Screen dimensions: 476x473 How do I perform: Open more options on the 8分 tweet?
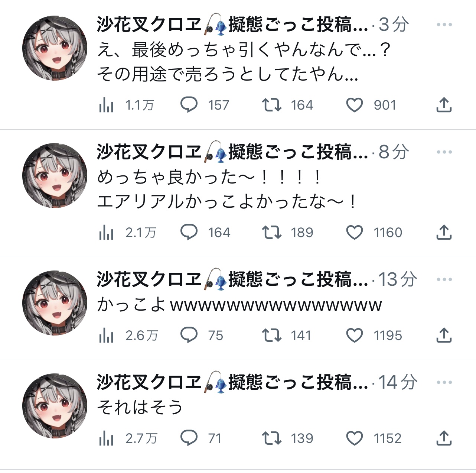444,152
